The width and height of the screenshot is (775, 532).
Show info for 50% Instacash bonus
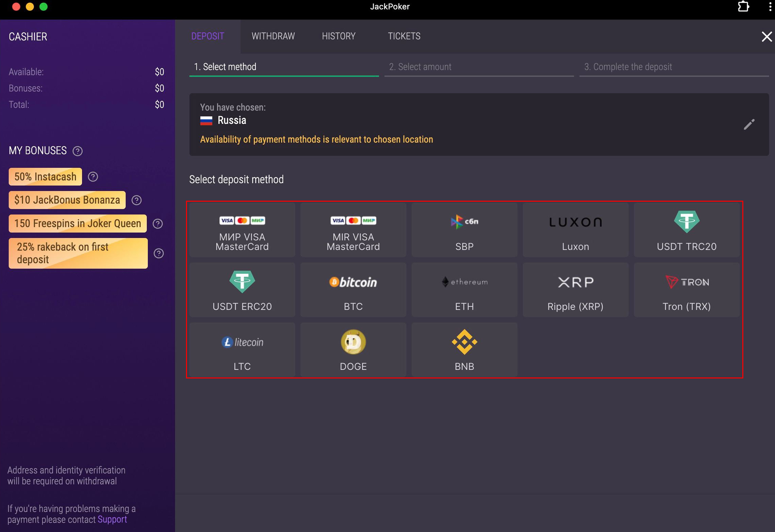tap(93, 177)
